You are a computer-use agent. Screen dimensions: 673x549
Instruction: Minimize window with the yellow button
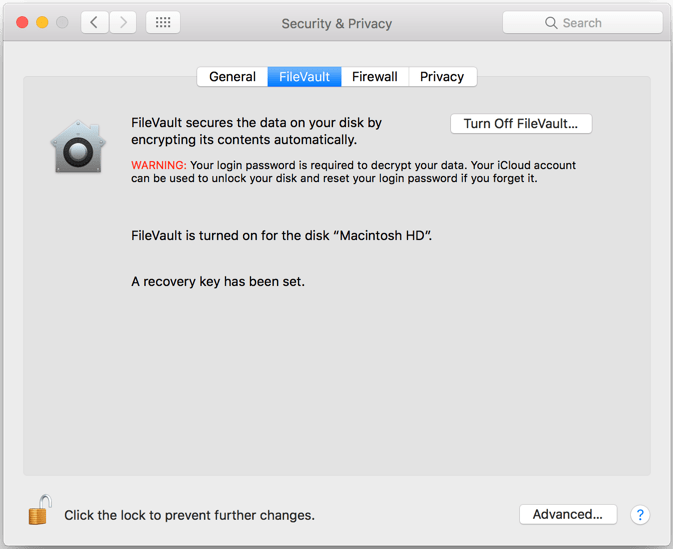tap(42, 22)
